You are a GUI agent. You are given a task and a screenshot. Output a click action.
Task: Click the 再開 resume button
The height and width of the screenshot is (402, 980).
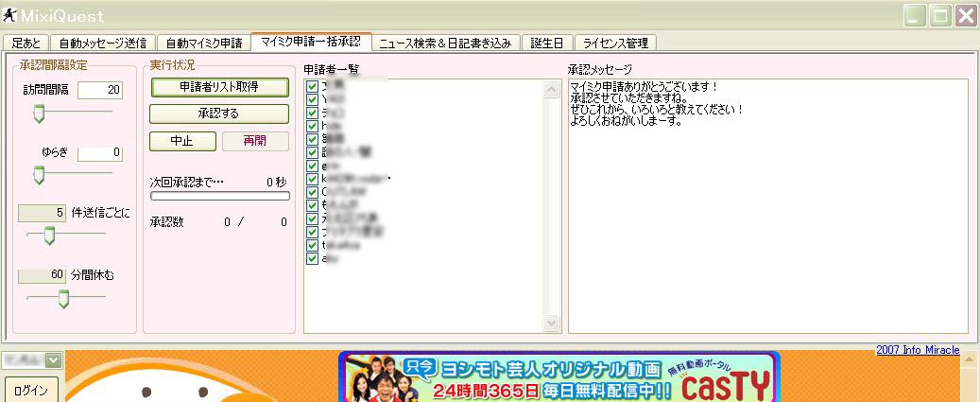255,141
